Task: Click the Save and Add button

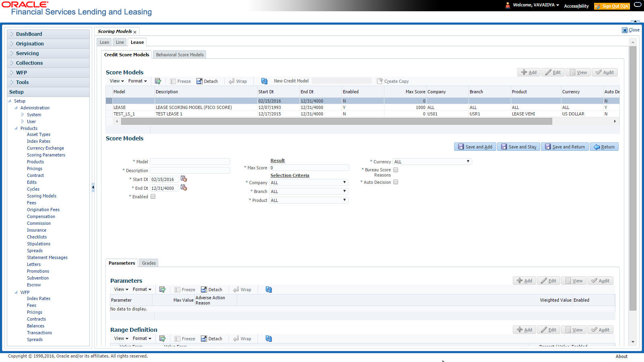Action: [475, 147]
